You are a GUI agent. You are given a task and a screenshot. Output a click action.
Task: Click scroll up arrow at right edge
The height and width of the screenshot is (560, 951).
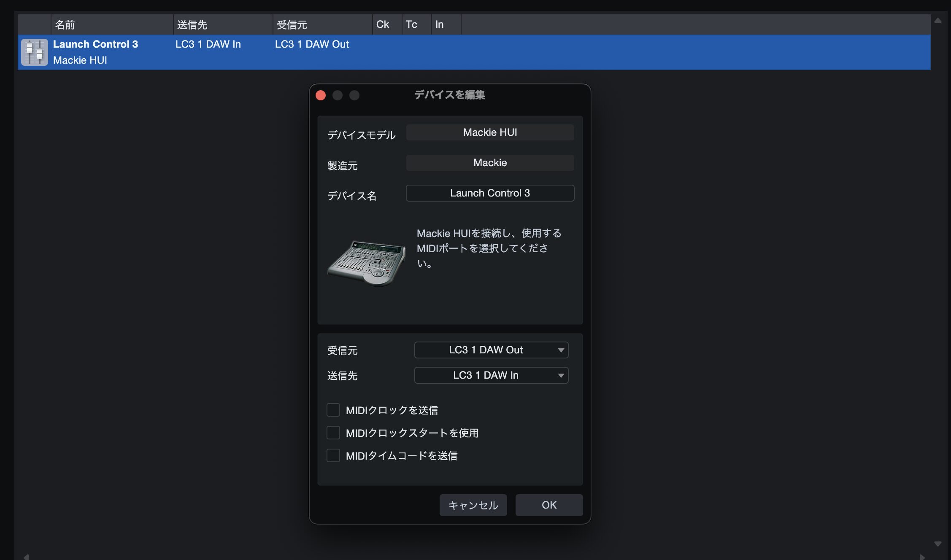[937, 20]
